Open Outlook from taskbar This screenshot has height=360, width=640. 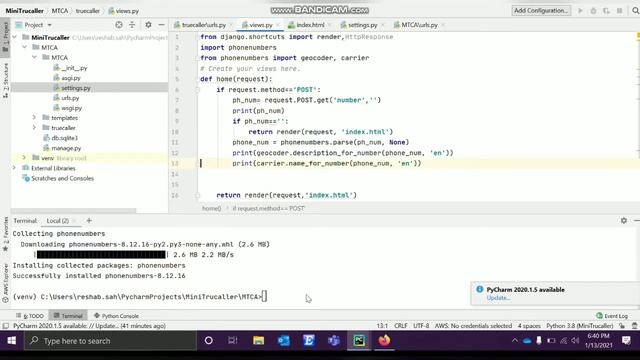284,340
